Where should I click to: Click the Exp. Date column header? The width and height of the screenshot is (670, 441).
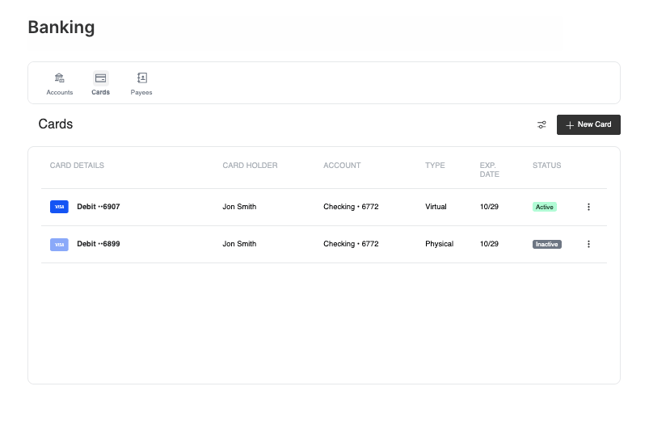488,170
